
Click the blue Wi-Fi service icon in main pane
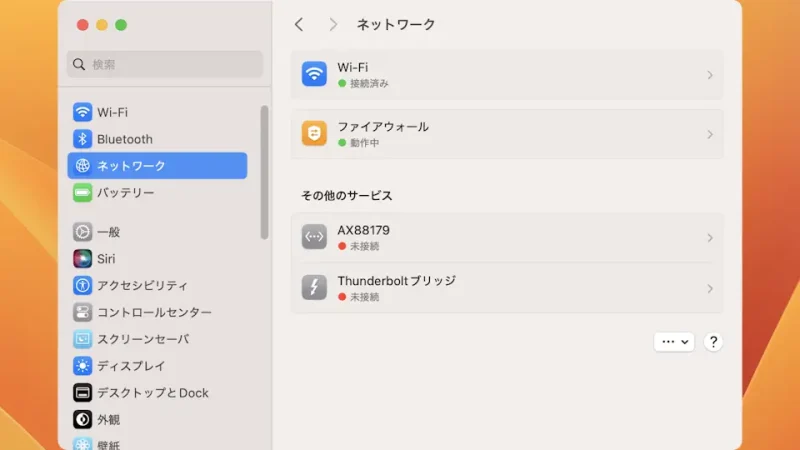coord(314,74)
